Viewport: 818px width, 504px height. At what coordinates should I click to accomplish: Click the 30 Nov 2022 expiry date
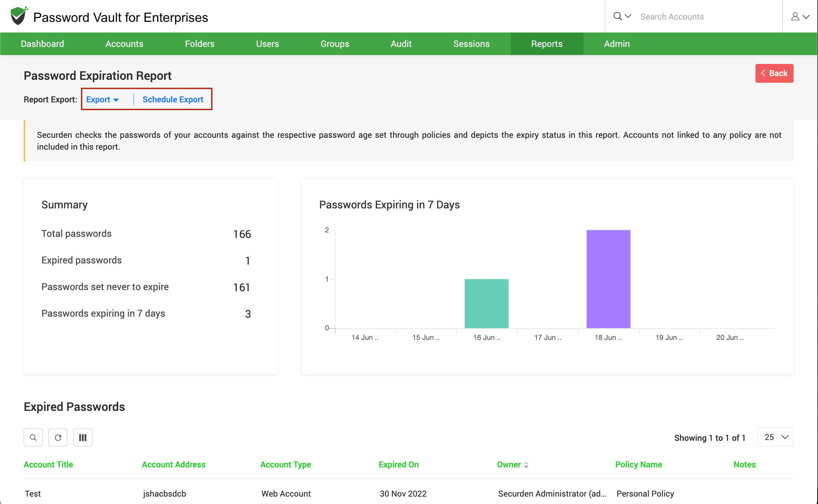tap(403, 494)
